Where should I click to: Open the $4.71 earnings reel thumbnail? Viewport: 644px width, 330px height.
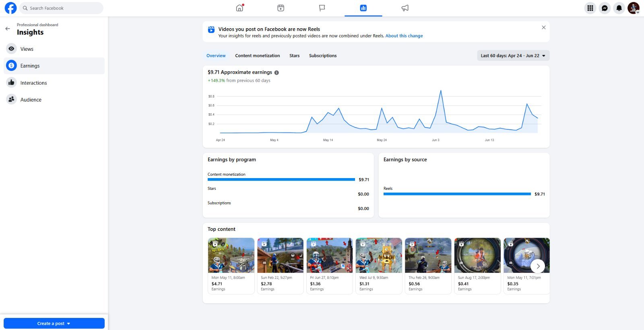coord(231,255)
